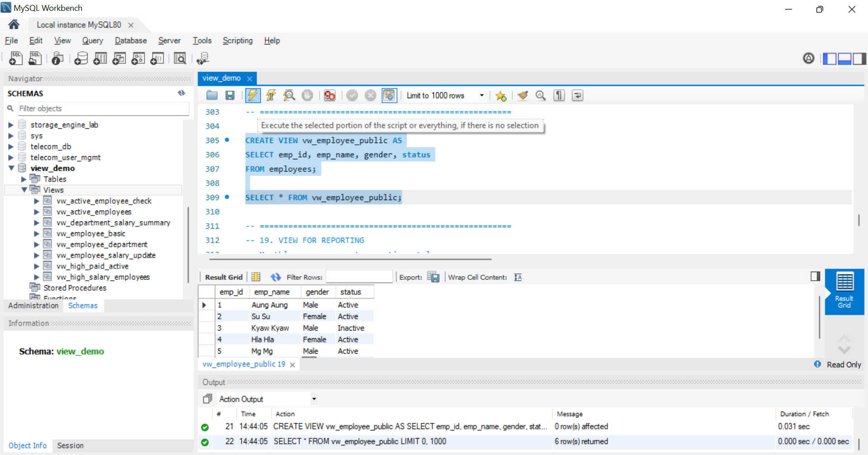Select Stored Procedures node

(x=75, y=288)
